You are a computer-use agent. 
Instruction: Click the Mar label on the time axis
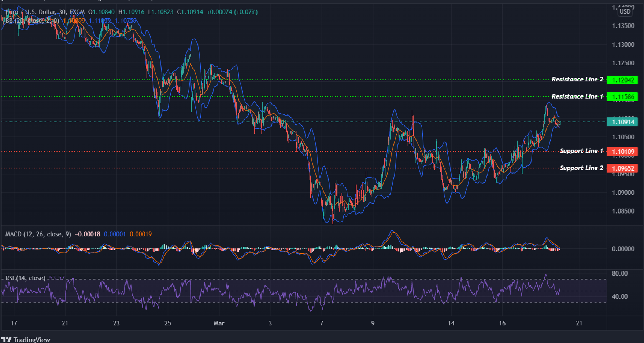tap(219, 323)
